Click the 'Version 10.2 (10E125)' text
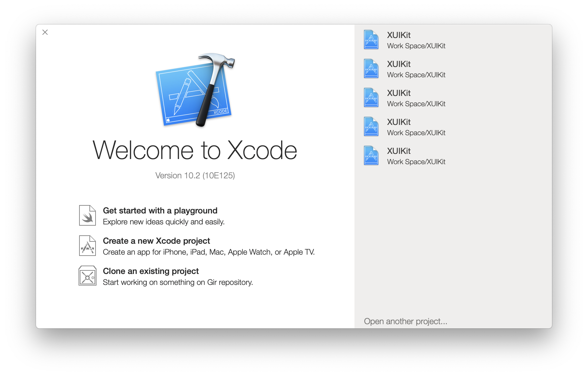588x376 pixels. click(195, 175)
